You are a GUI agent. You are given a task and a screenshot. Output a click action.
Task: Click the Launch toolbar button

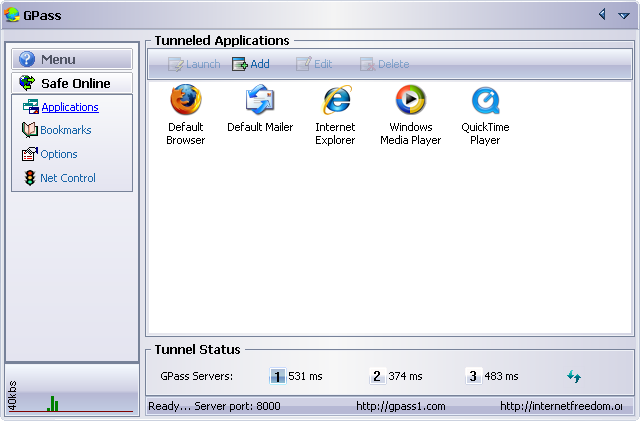tap(194, 64)
